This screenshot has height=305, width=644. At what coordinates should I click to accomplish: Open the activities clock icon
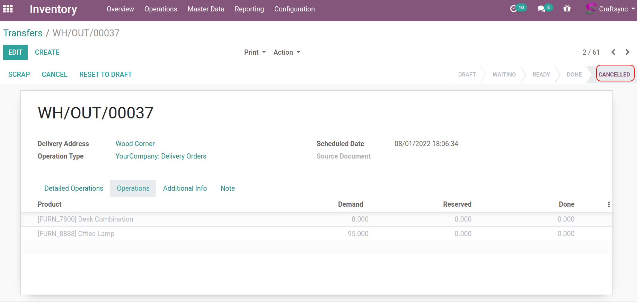(513, 9)
